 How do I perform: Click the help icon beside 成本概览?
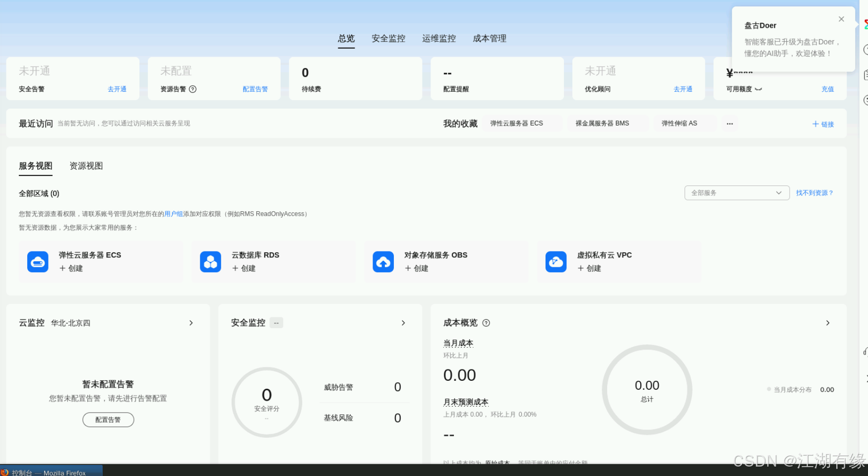[486, 323]
